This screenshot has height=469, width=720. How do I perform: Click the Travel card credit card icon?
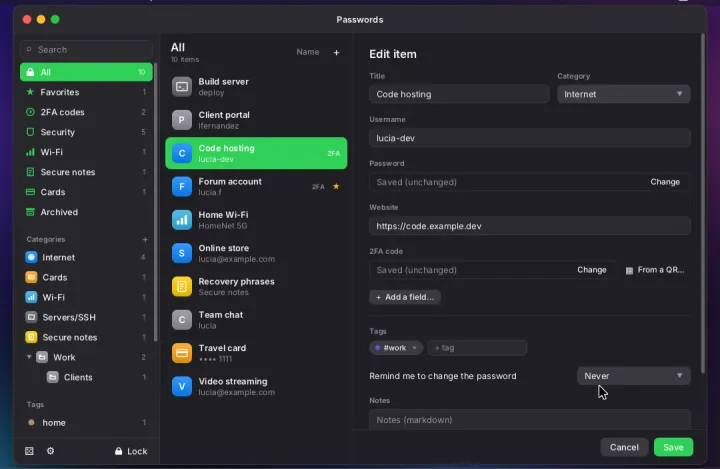click(x=182, y=353)
